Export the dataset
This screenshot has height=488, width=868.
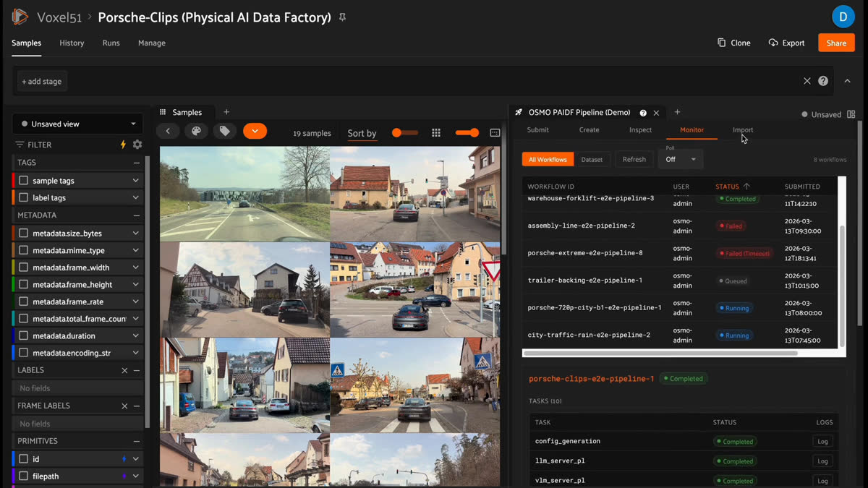[x=786, y=43]
